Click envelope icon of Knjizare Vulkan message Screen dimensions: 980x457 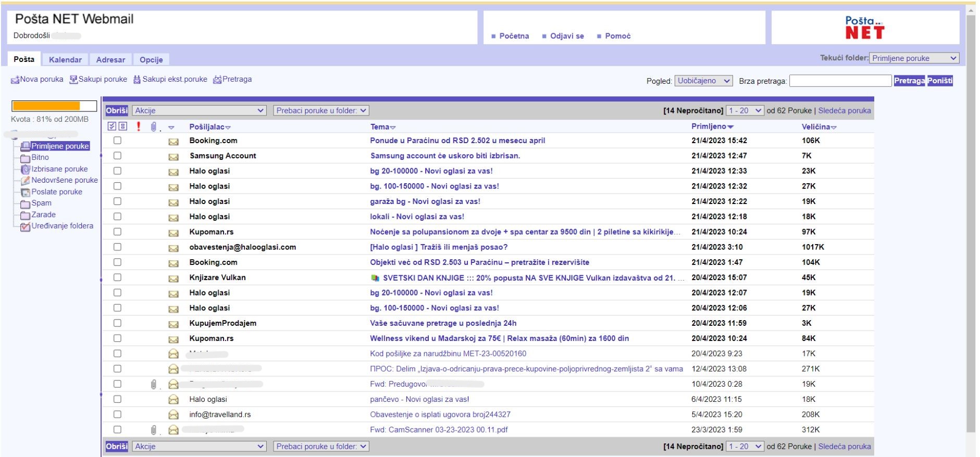[173, 278]
